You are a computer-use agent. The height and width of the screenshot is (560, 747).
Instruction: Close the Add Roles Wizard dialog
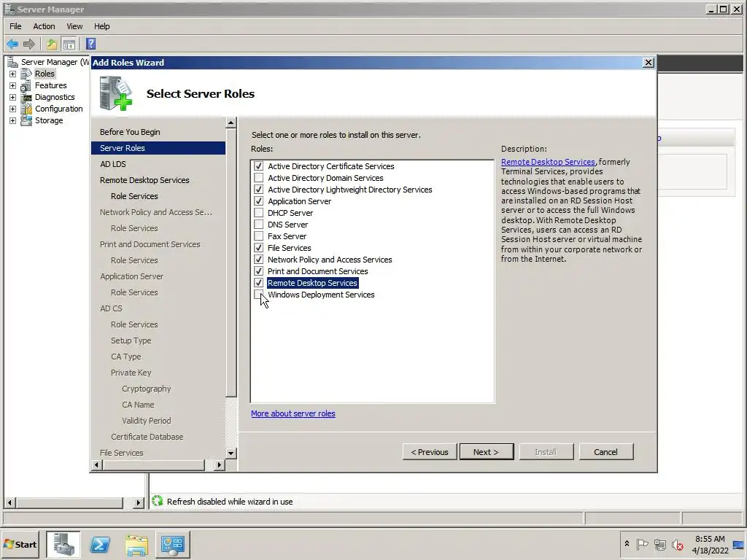tap(648, 63)
